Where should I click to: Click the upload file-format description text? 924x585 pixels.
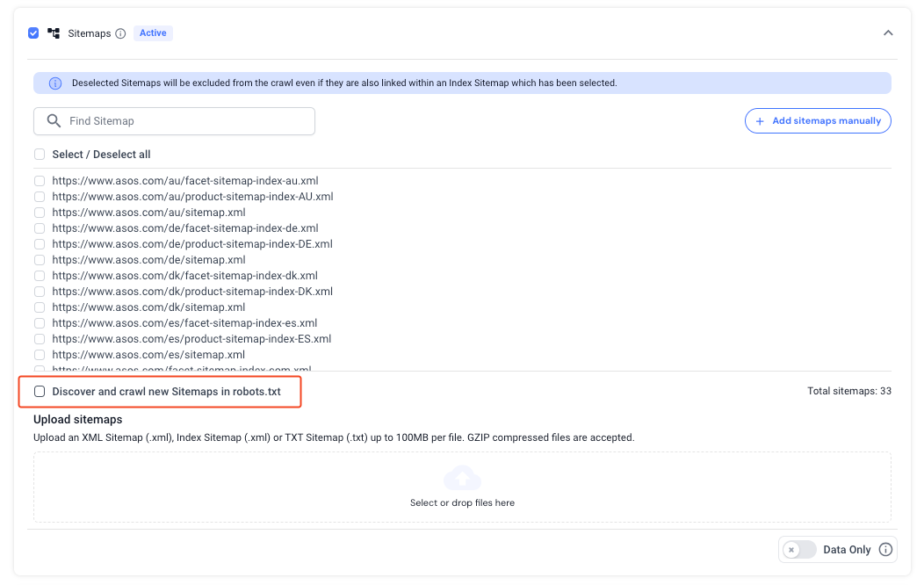pos(334,437)
